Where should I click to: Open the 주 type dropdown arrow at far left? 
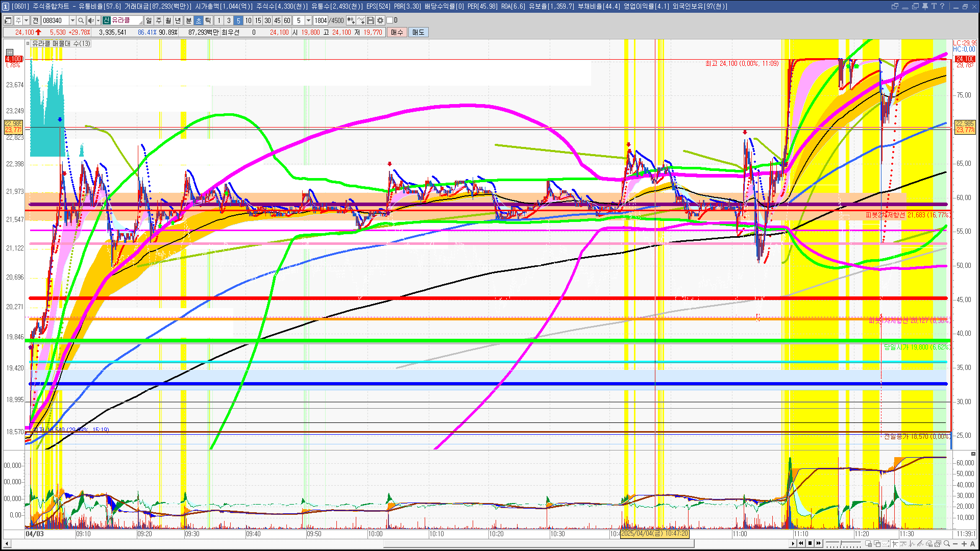(x=27, y=20)
